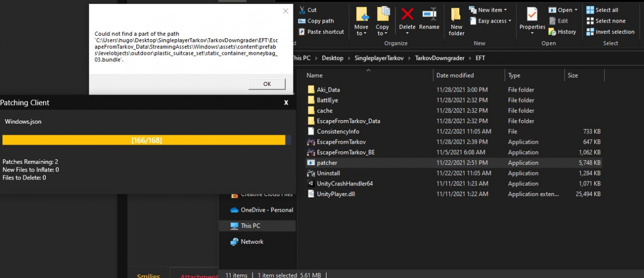
Task: Click Select none in the ribbon
Action: pos(606,21)
